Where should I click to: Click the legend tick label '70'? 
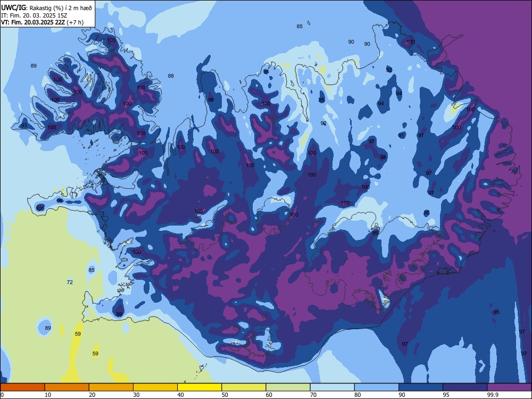[313, 395]
